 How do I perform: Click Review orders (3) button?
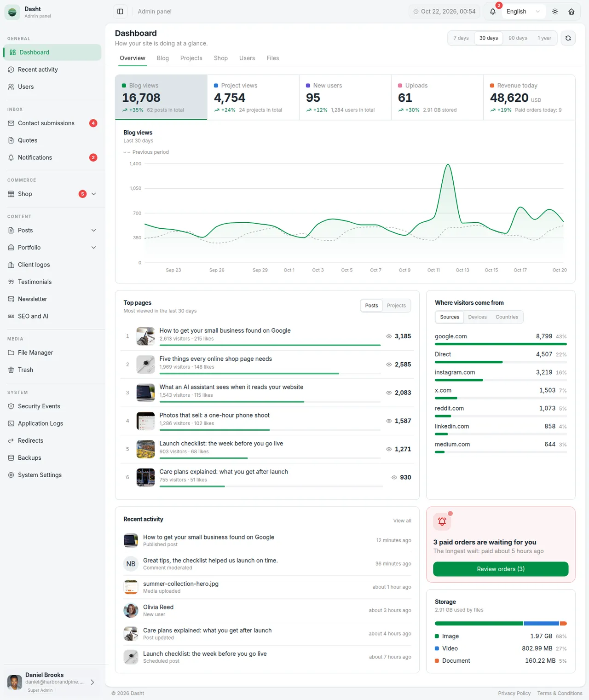501,569
